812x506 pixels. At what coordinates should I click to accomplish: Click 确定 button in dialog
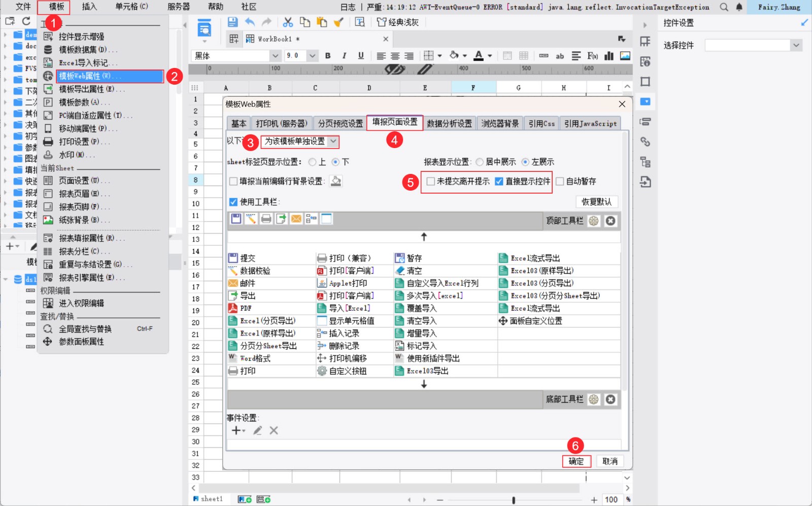[577, 461]
